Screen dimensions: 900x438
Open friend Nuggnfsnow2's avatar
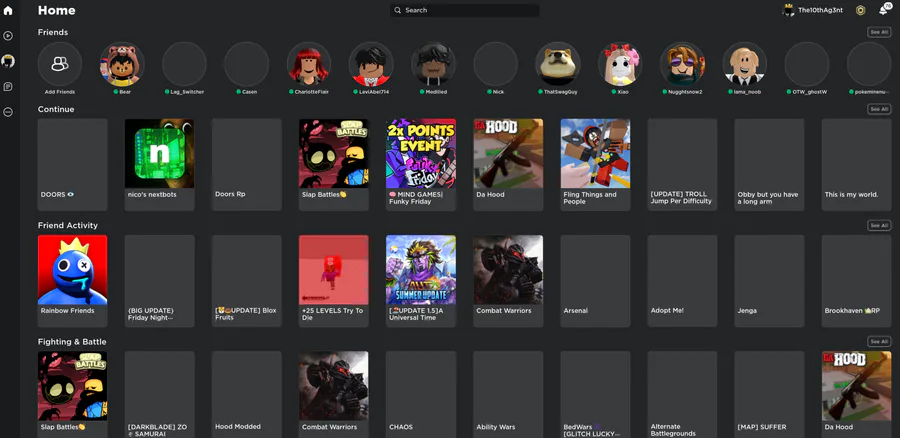682,64
